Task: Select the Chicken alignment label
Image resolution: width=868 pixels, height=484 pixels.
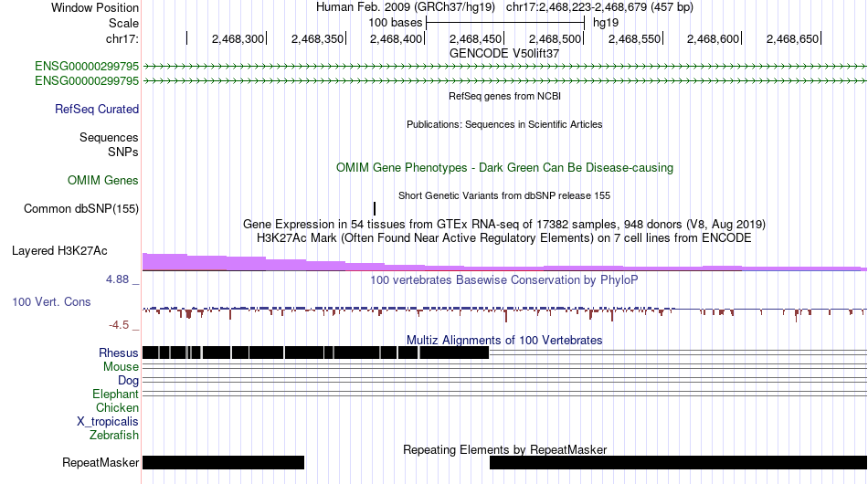Action: [x=117, y=407]
